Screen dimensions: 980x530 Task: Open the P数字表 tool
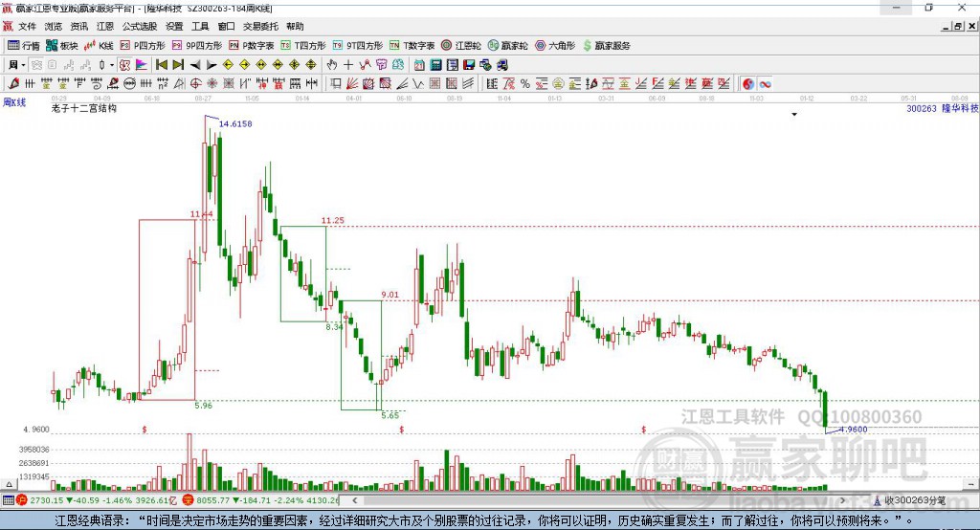[x=252, y=46]
